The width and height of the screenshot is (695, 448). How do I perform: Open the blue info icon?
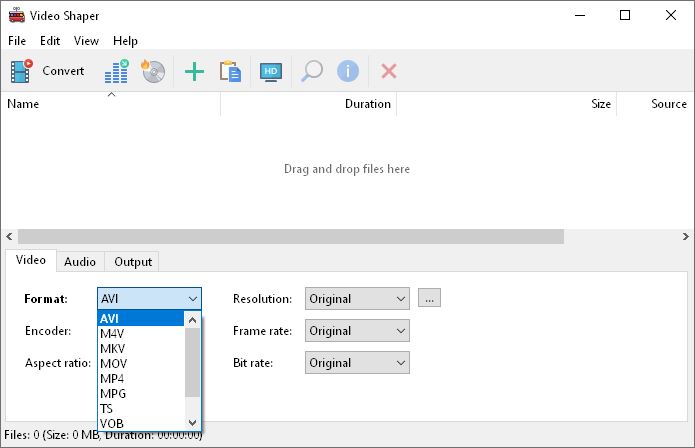pos(348,71)
